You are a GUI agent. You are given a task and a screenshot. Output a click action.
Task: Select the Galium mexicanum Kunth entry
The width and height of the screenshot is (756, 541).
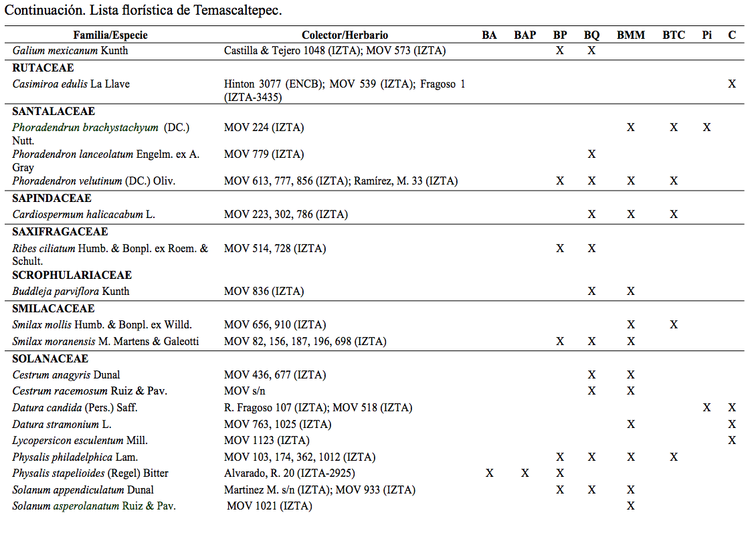(x=70, y=51)
